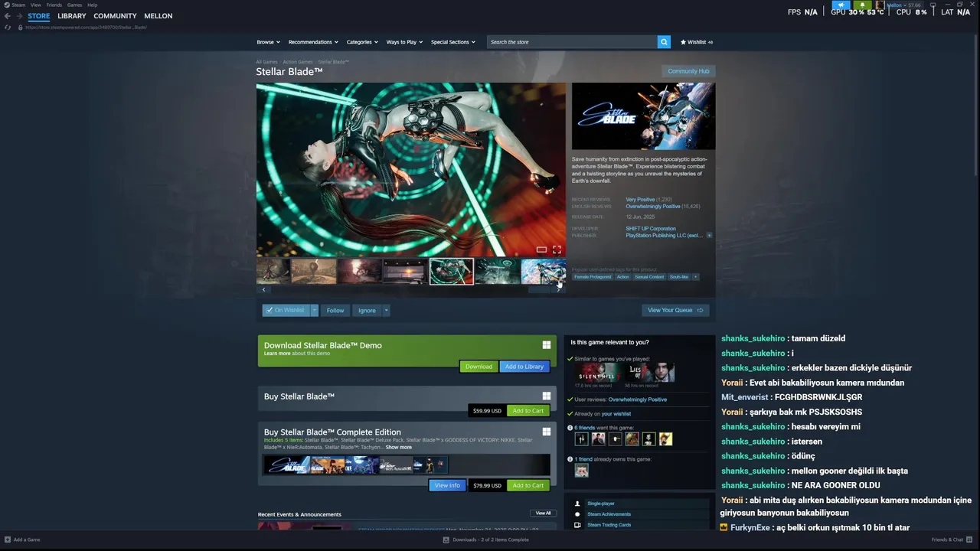Expand the wishlist options arrow
Viewport: 980px width, 551px height.
point(314,310)
